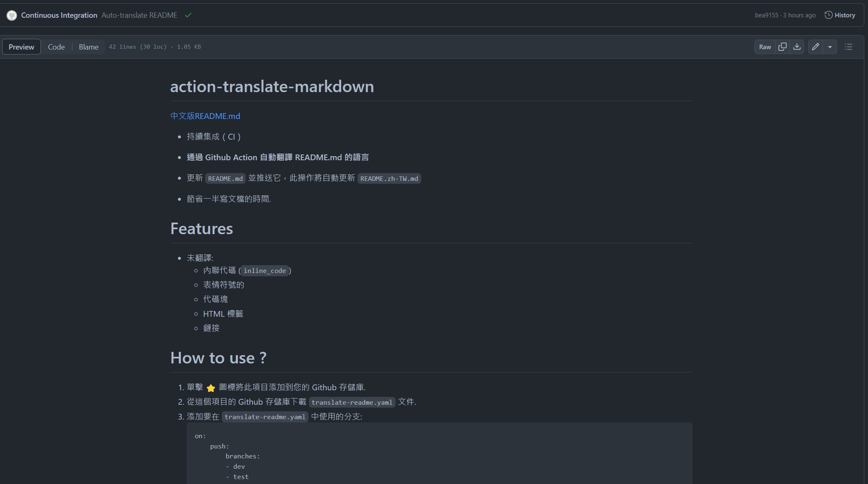The image size is (868, 484).
Task: Click the translate-readme.yaml code snippet
Action: tap(352, 402)
